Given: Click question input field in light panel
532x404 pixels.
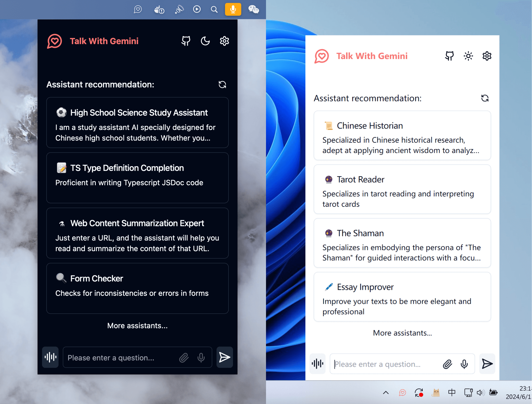Looking at the screenshot, I should point(402,364).
